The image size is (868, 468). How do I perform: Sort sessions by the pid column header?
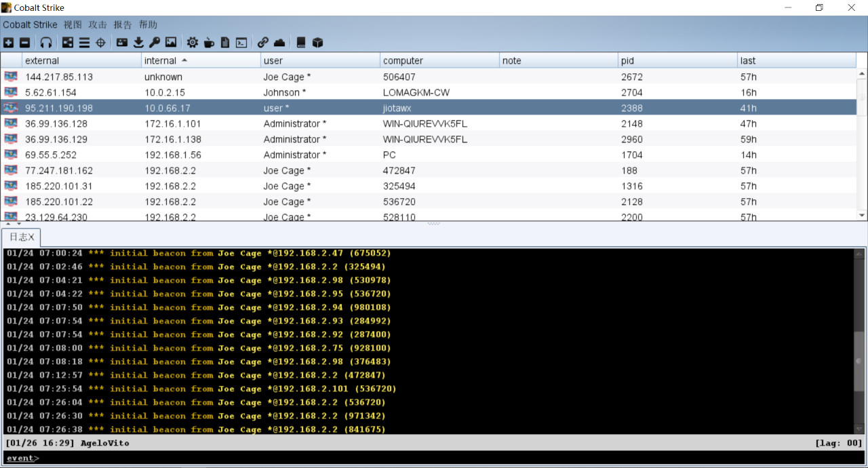(x=678, y=60)
